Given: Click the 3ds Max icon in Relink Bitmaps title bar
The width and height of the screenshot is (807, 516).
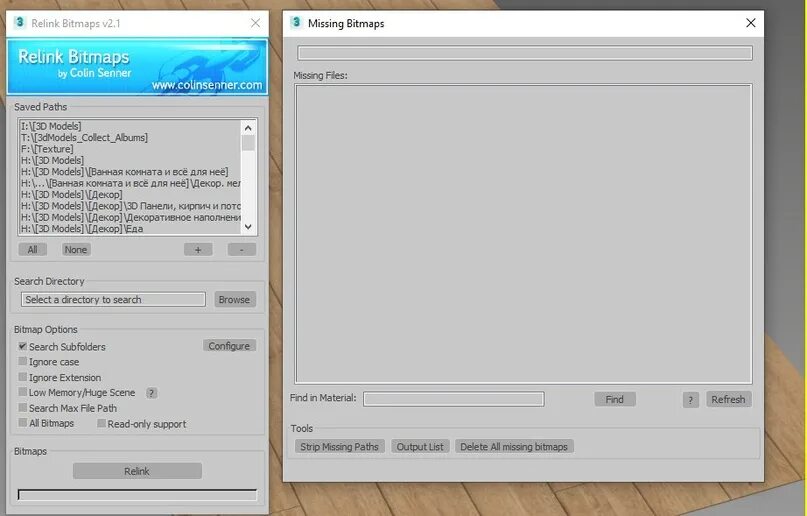Looking at the screenshot, I should [20, 23].
